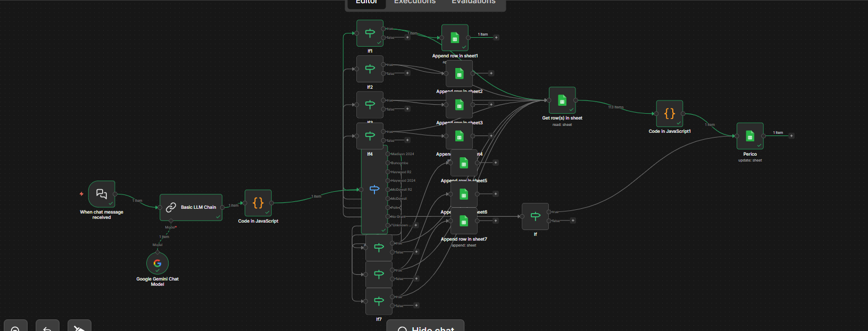Select the Perico update sheet node

[x=750, y=136]
